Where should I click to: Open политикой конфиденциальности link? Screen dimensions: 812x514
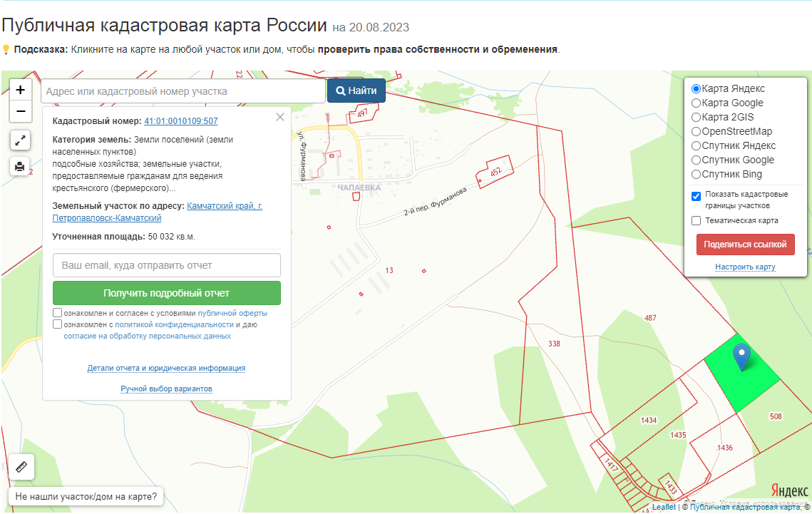[174, 324]
